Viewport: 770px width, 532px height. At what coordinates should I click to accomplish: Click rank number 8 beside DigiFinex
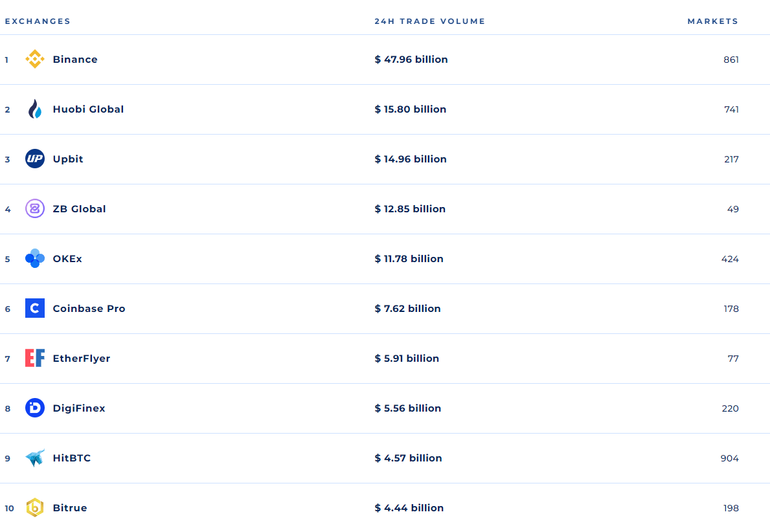point(7,409)
